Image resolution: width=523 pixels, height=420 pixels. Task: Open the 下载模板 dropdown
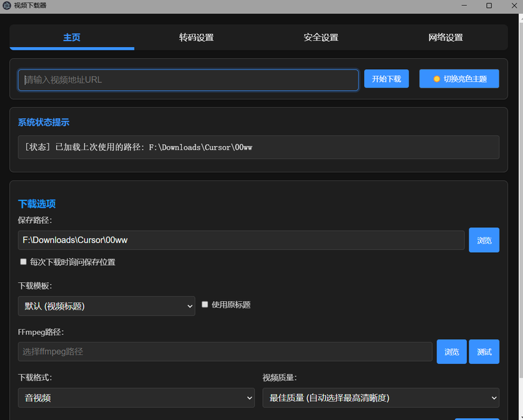tap(107, 306)
